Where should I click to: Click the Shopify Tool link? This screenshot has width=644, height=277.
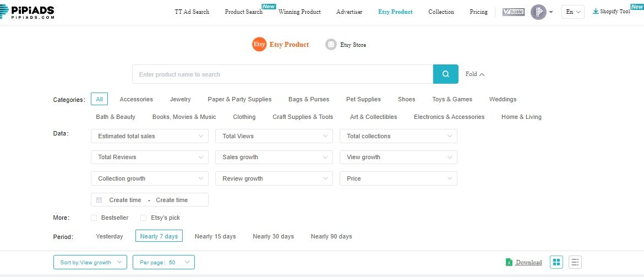[x=615, y=12]
